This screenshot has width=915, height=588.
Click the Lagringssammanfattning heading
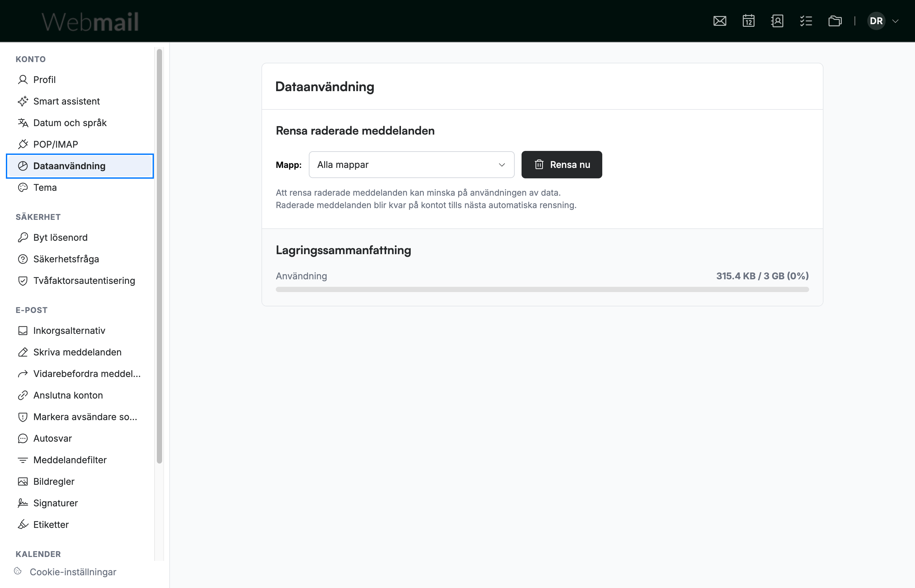coord(343,250)
